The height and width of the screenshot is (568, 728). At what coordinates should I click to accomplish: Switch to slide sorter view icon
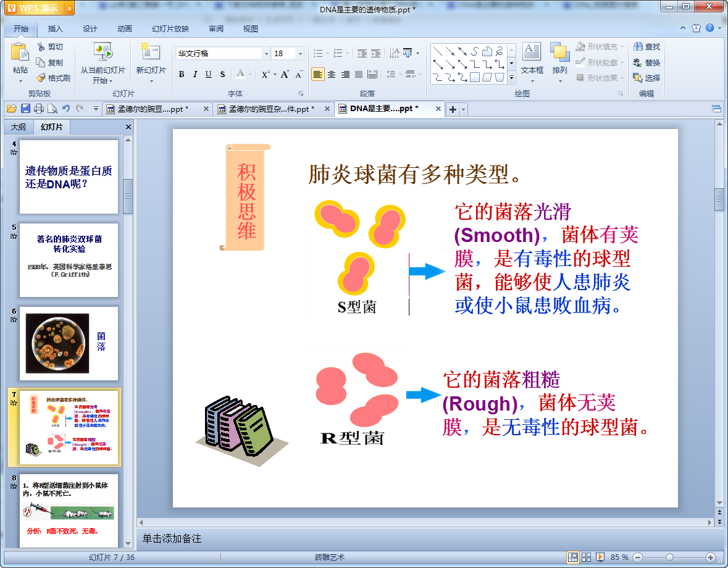(x=587, y=557)
